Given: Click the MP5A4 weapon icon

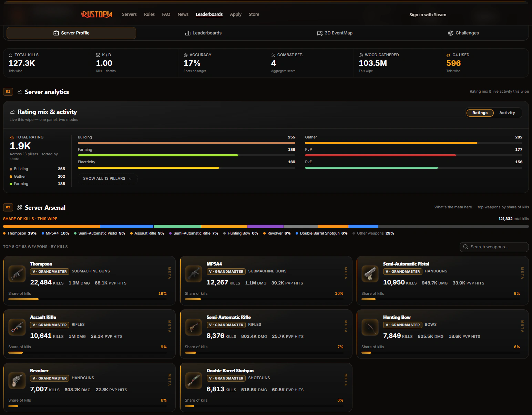Looking at the screenshot, I should pos(194,274).
